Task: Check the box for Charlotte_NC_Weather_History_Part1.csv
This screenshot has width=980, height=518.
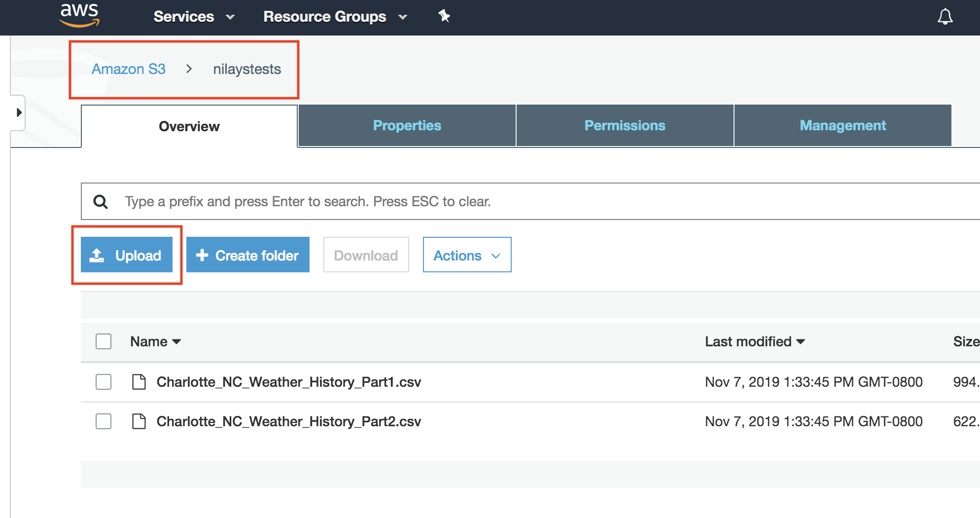Action: pos(104,382)
